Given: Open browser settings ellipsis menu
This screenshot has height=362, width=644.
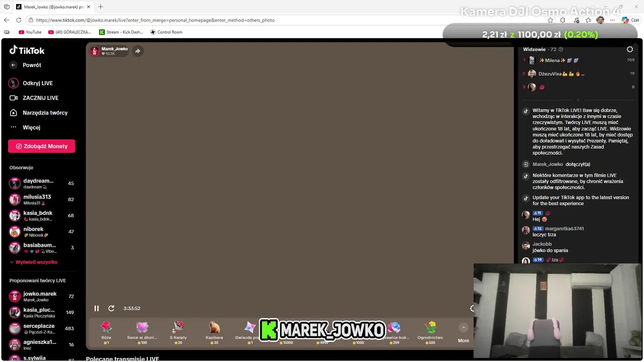Looking at the screenshot, I should [x=612, y=20].
